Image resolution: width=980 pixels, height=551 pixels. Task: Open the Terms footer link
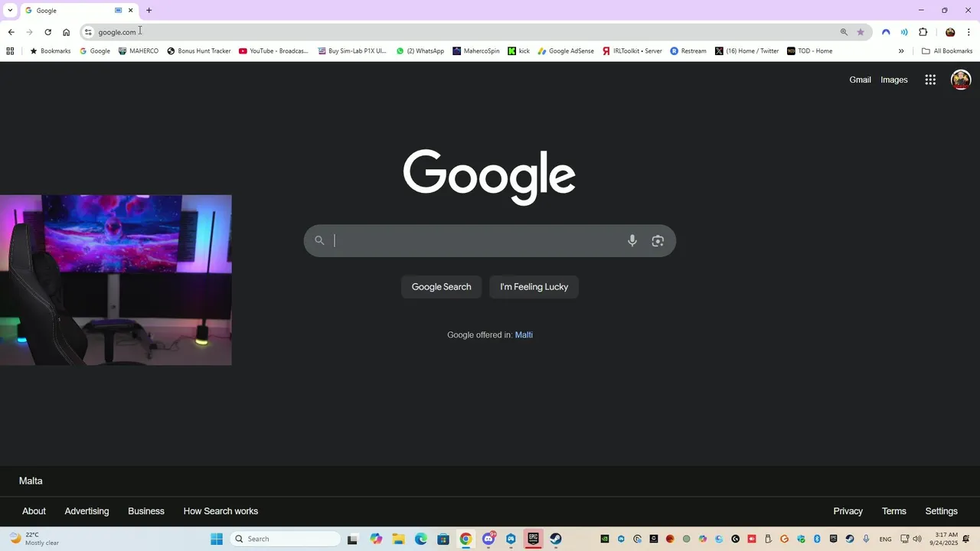point(893,511)
